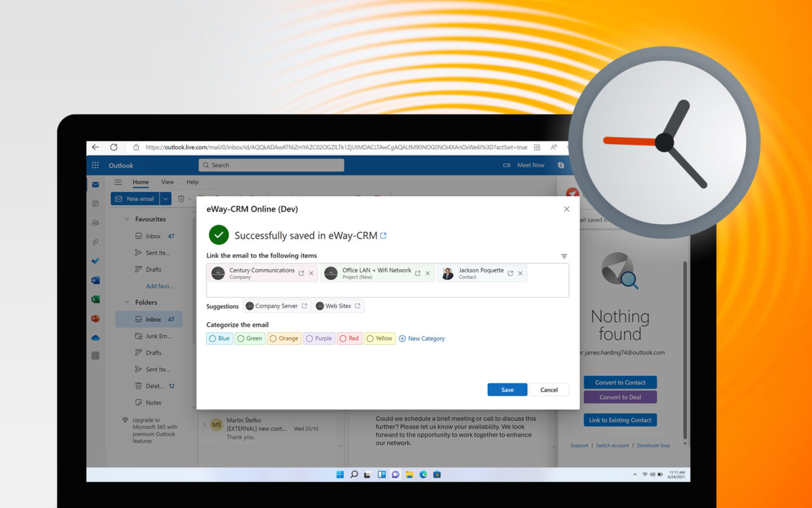Open taskbar search magnifier

tap(354, 474)
